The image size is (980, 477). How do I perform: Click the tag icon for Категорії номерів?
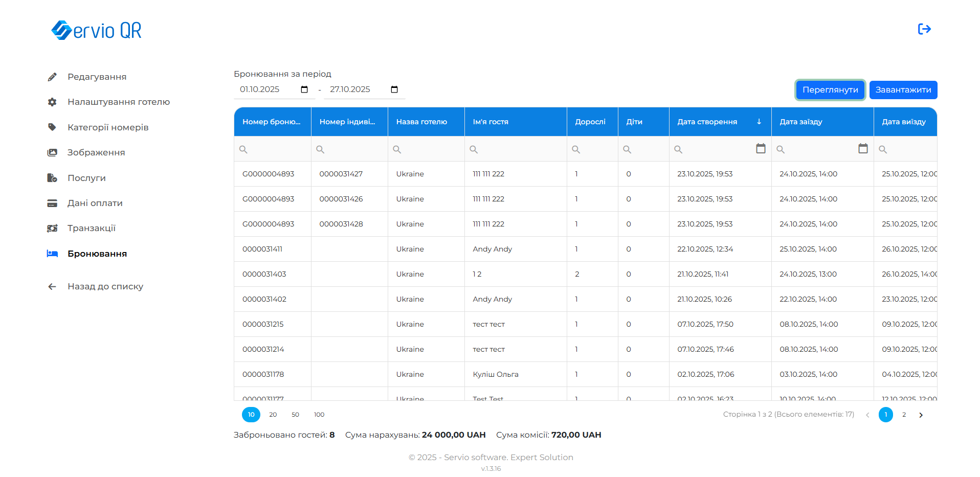[x=52, y=127]
